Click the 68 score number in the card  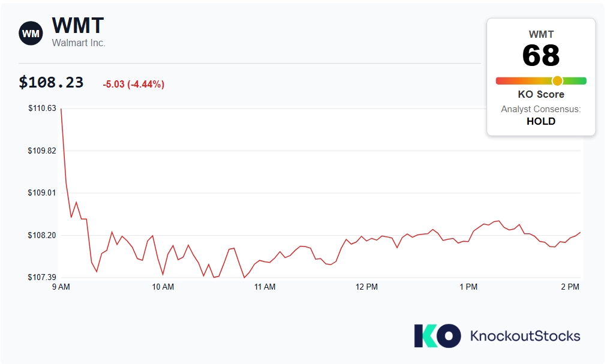(541, 55)
